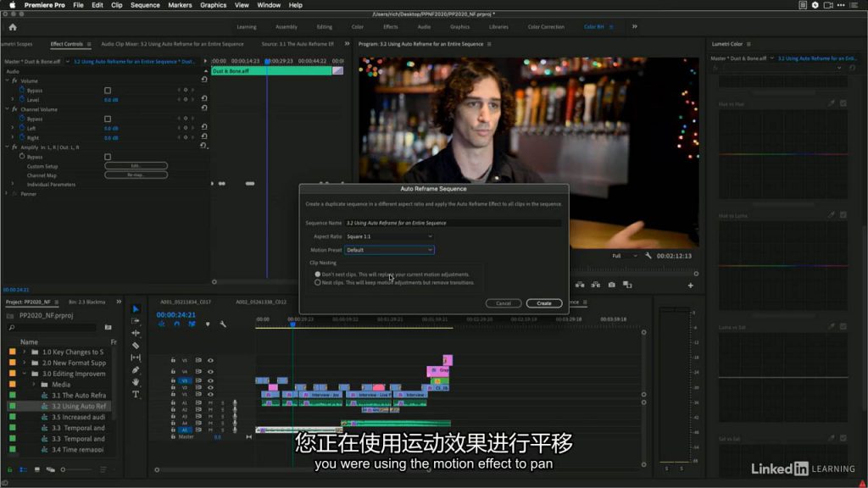
Task: Open the Sequence menu
Action: pos(145,5)
